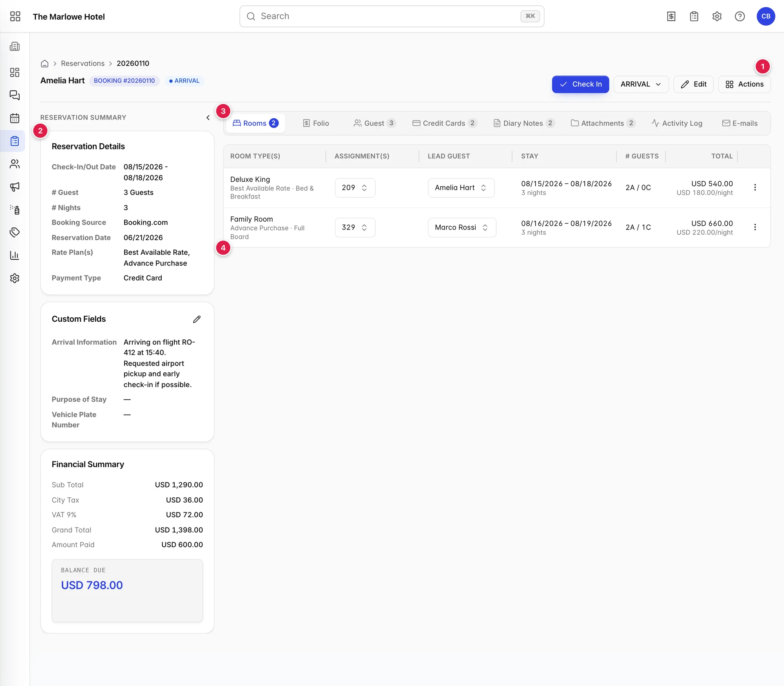784x686 pixels.
Task: Click the magnifier icon in search bar
Action: [251, 16]
